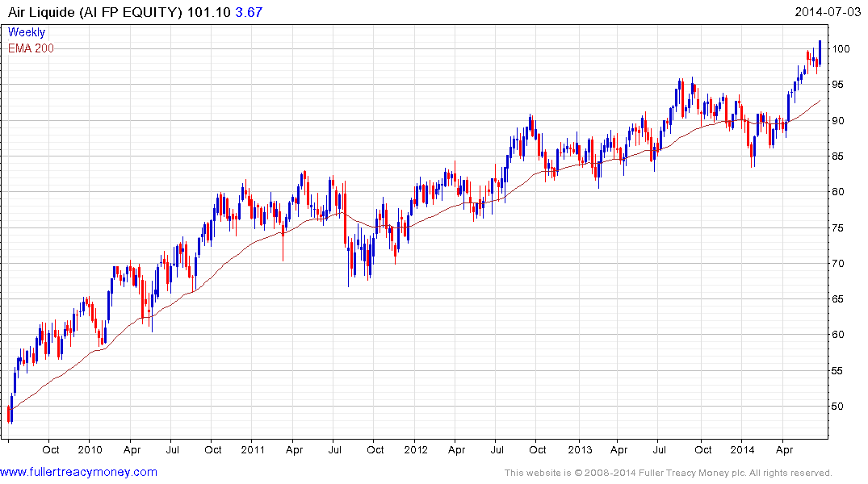Click the 55 price axis label
868x484 pixels.
click(838, 370)
